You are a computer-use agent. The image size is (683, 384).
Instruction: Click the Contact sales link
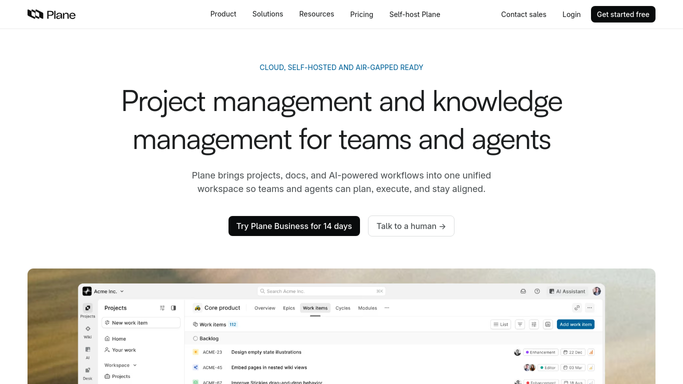(x=523, y=14)
